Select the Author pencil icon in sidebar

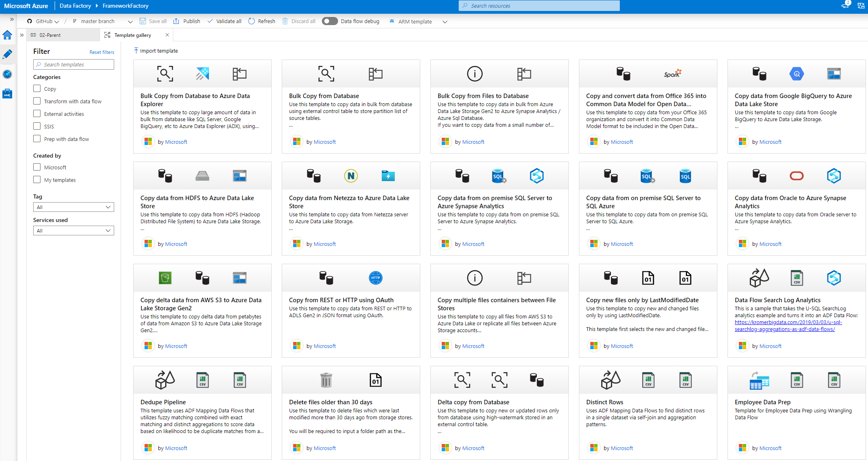7,54
